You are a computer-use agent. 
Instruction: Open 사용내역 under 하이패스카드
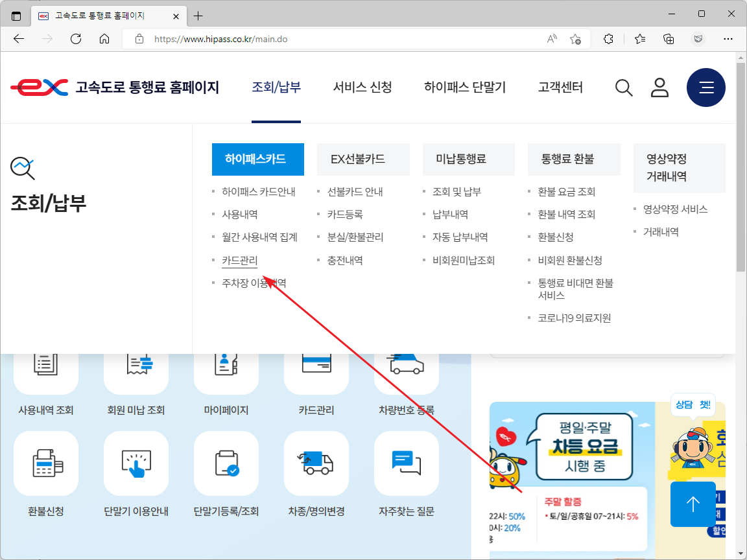tap(240, 215)
